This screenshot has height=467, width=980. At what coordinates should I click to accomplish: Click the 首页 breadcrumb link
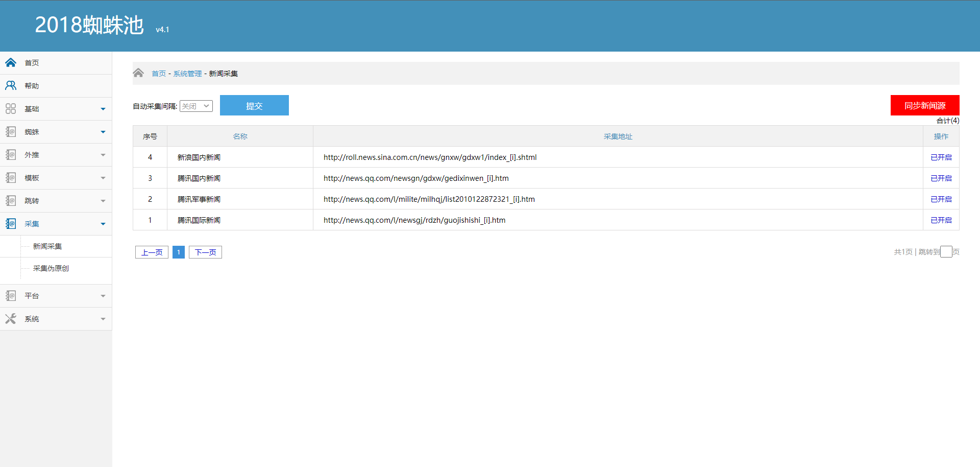click(x=159, y=74)
